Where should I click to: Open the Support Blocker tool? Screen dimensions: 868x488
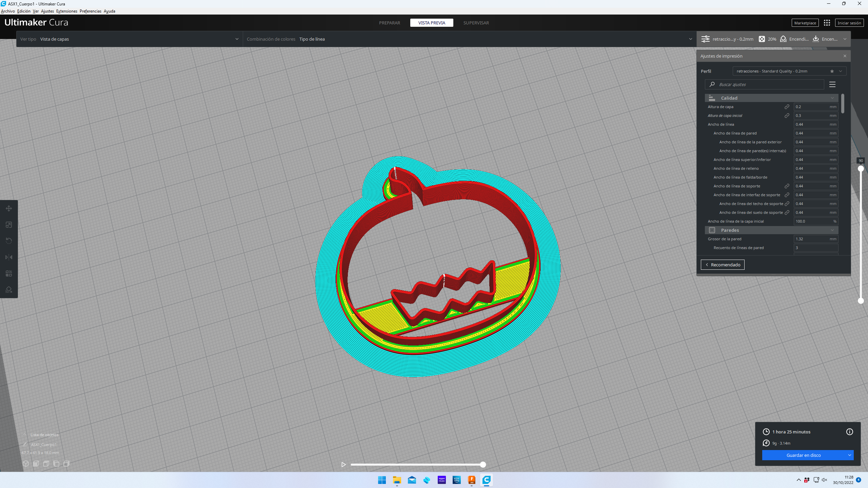point(9,290)
